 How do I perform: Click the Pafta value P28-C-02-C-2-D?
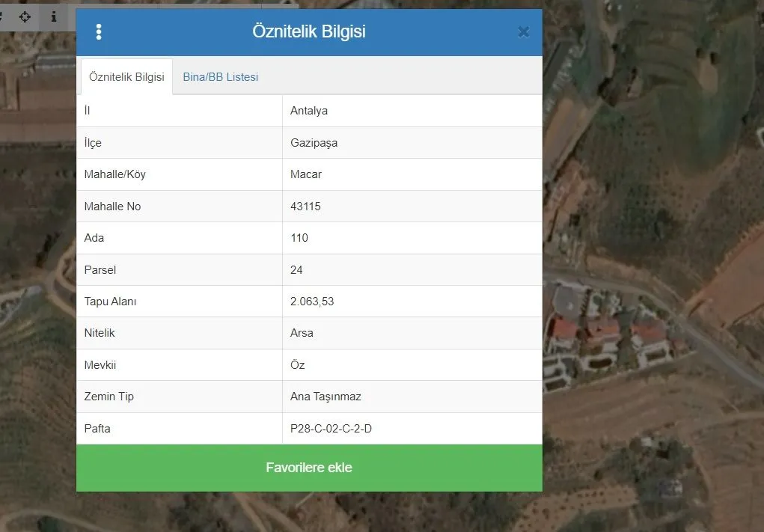[331, 429]
